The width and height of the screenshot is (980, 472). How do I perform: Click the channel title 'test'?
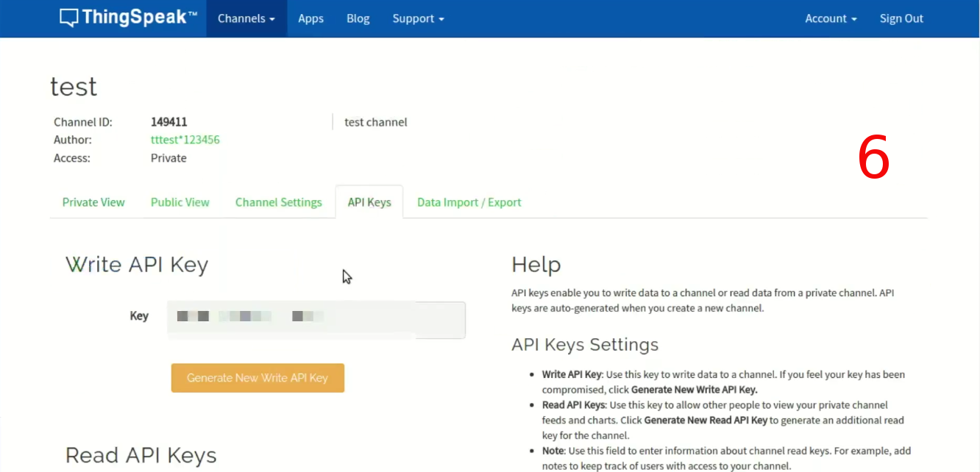[x=74, y=87]
